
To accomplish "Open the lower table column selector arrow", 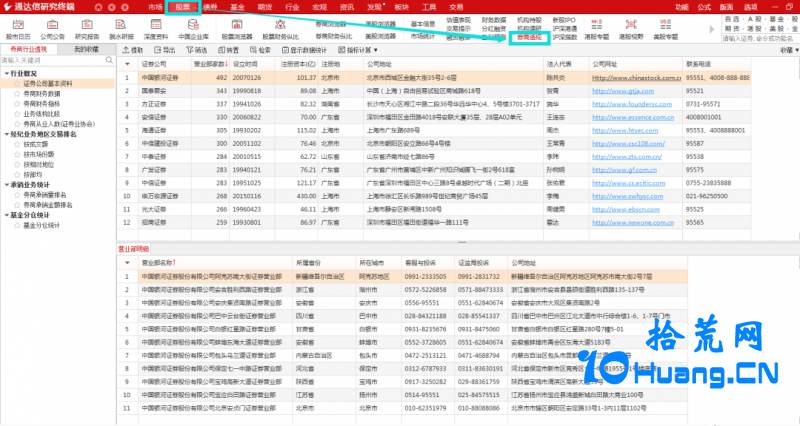I will click(128, 263).
